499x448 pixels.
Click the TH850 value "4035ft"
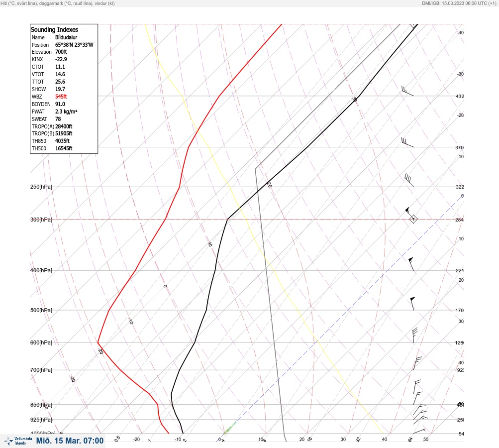tap(62, 141)
